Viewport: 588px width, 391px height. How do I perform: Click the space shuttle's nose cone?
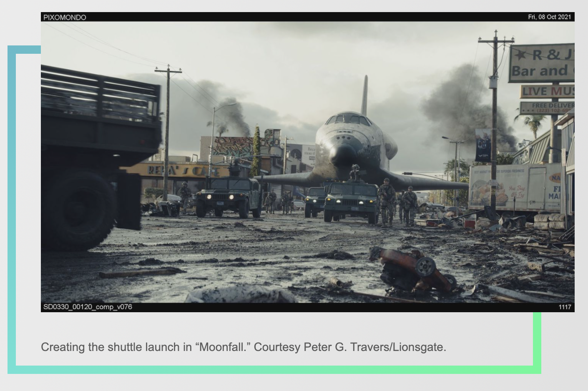[342, 153]
